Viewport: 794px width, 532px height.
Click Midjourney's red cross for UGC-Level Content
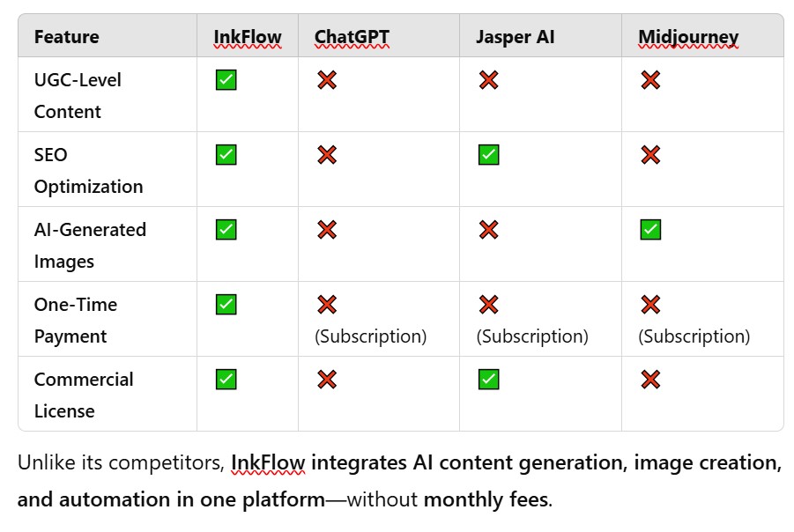pyautogui.click(x=650, y=80)
